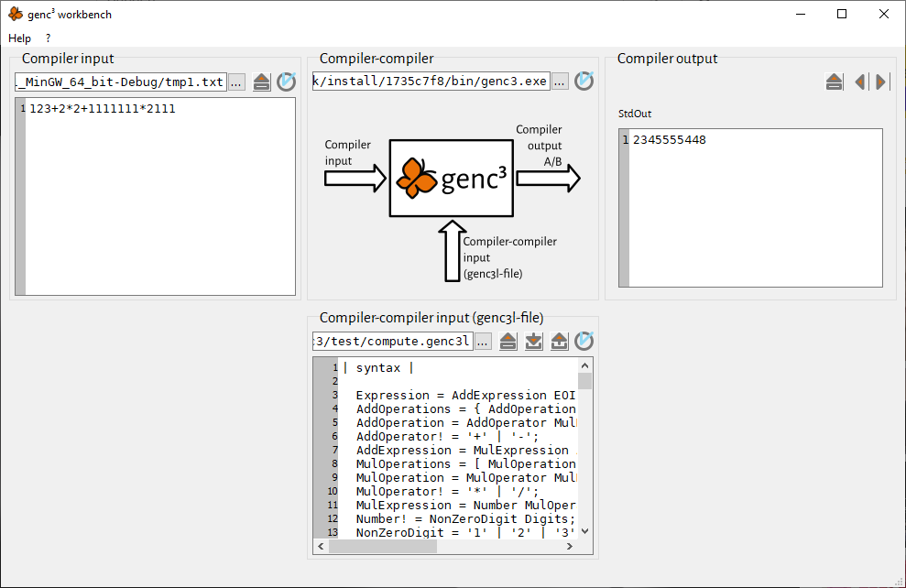Go to previous compiler output with left arrow

coord(859,82)
